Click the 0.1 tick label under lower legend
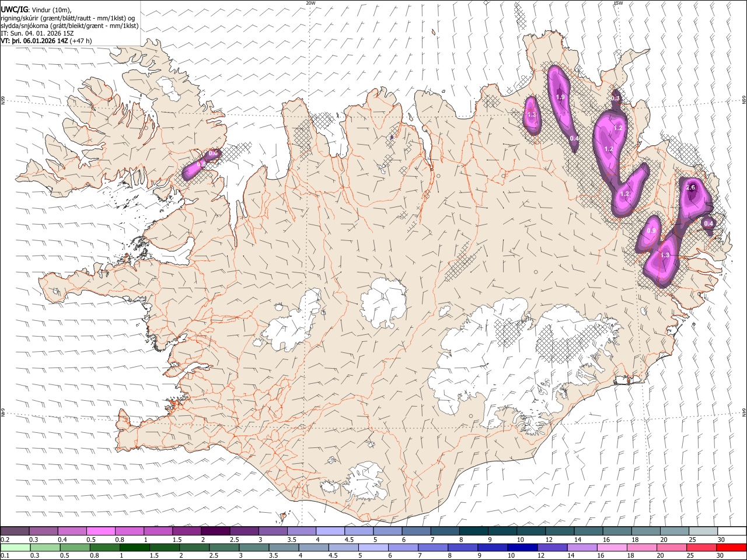The width and height of the screenshot is (747, 560). tap(5, 555)
